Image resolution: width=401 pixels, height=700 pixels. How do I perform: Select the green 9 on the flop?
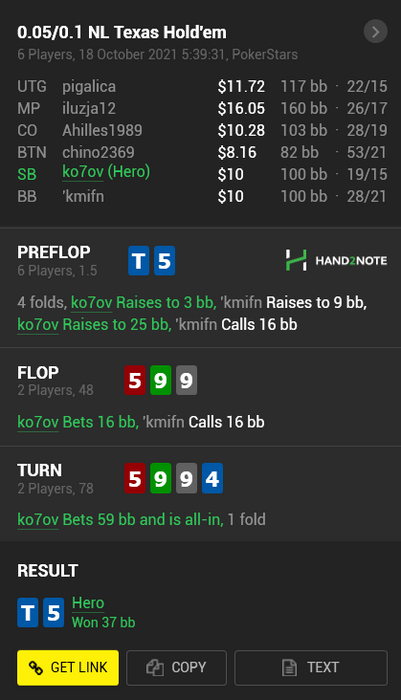(x=160, y=380)
